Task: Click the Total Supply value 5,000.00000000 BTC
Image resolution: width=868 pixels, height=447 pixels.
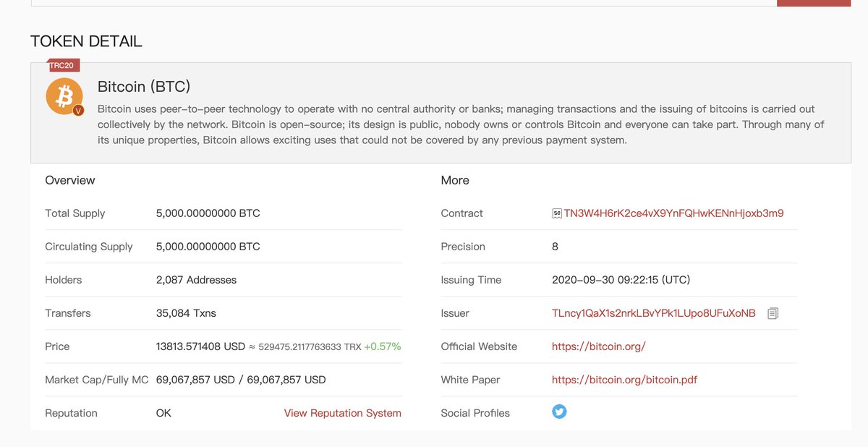Action: (x=208, y=213)
